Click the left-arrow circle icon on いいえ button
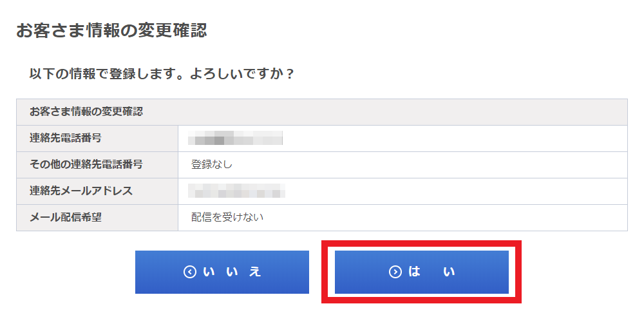This screenshot has height=315, width=644. tap(190, 272)
